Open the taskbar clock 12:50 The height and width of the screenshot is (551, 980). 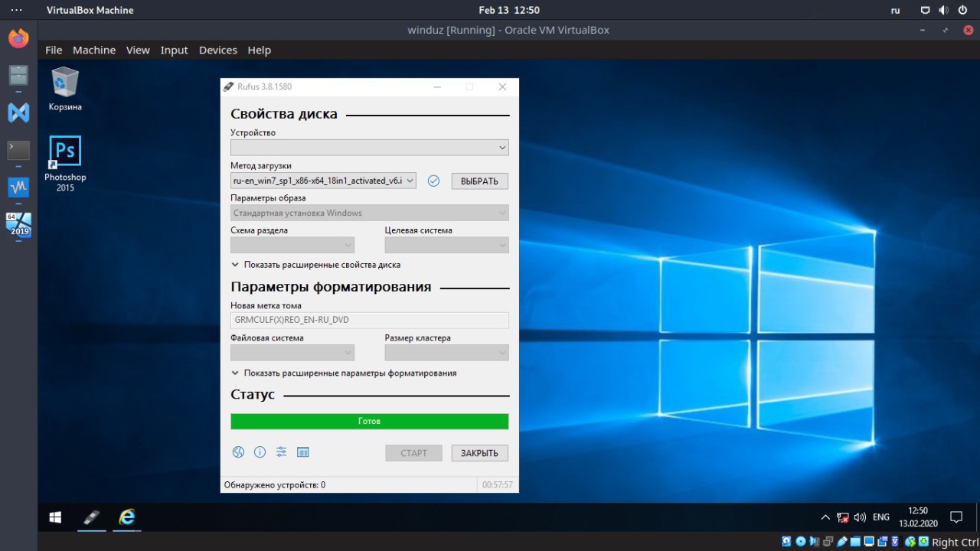[x=918, y=517]
